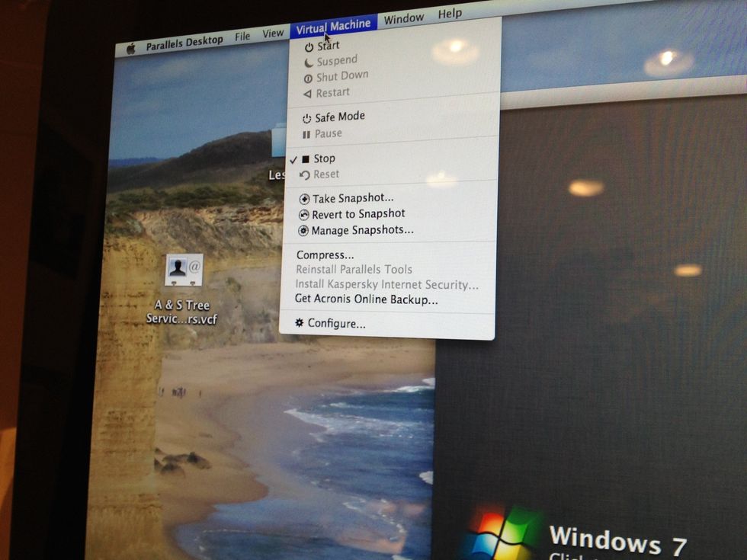The width and height of the screenshot is (747, 560).
Task: Click the Manage Snapshots icon
Action: [303, 232]
